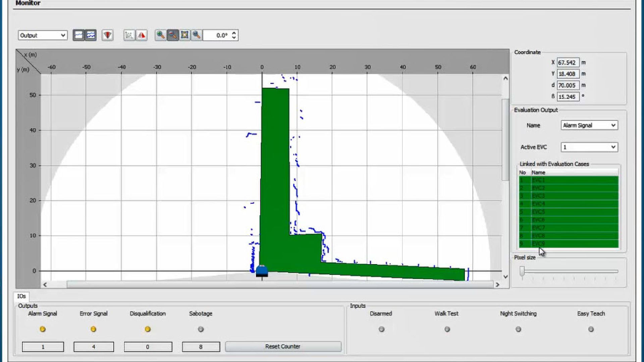Open the Active EVC dropdown
The image size is (644, 362).
(589, 147)
